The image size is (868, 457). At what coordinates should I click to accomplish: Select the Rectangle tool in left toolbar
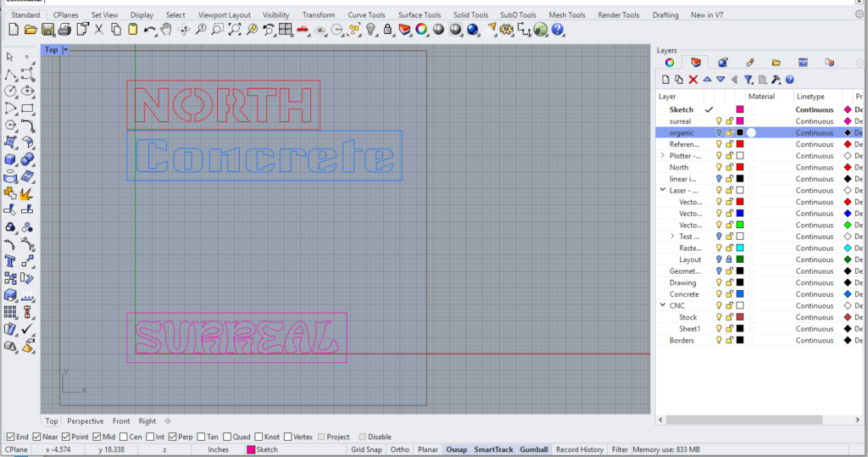tap(27, 108)
